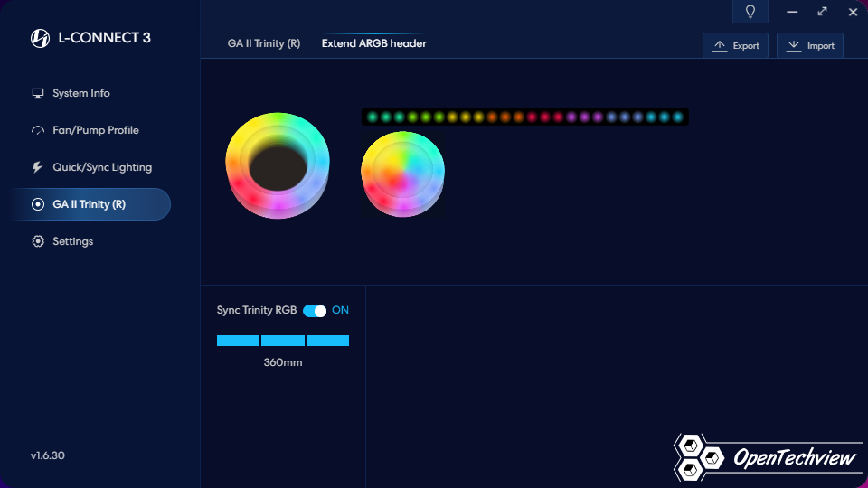This screenshot has height=488, width=868.
Task: Click the Import button
Action: tap(810, 45)
